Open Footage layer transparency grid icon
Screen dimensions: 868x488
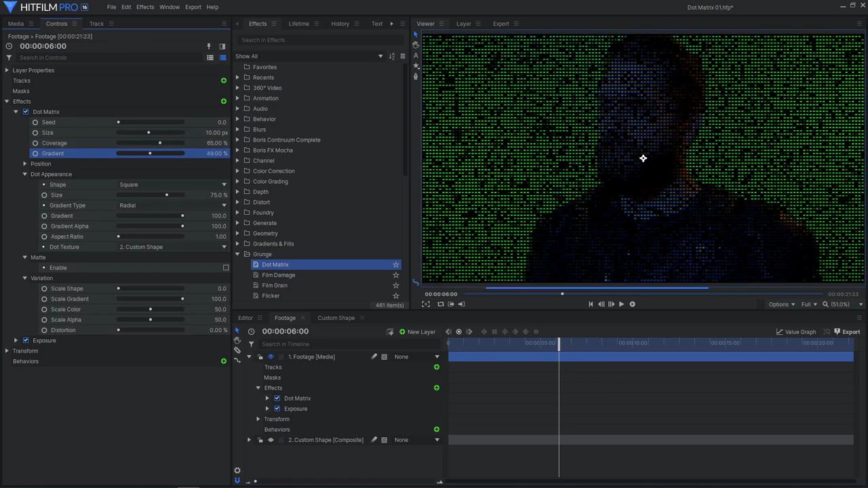tap(384, 357)
